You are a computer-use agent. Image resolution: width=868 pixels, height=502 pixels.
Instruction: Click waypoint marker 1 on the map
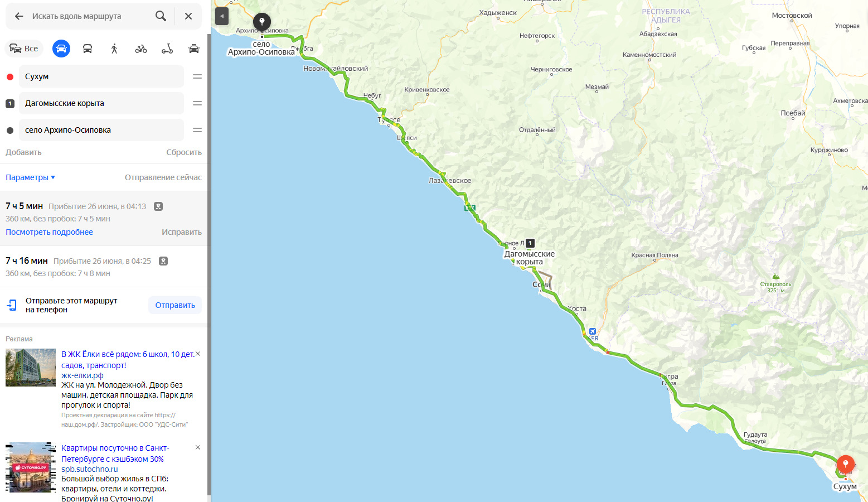(x=530, y=243)
